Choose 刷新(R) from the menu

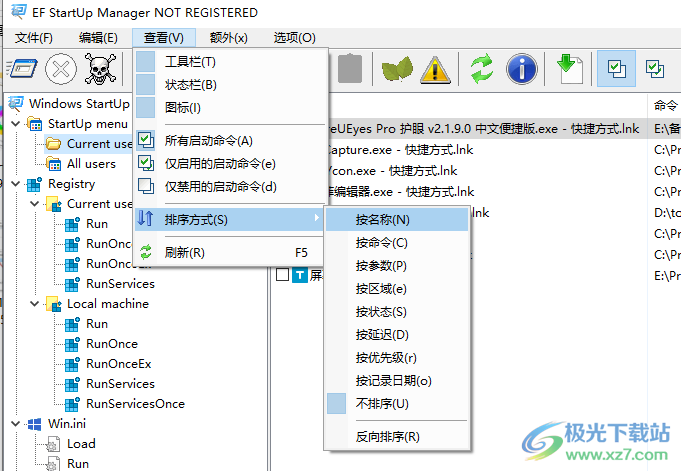(230, 253)
